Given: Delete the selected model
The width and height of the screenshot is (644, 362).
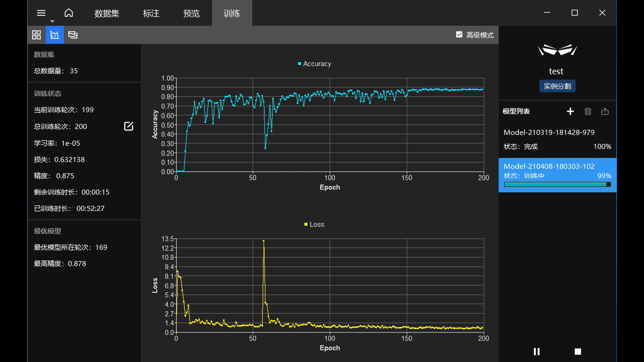Looking at the screenshot, I should 588,111.
